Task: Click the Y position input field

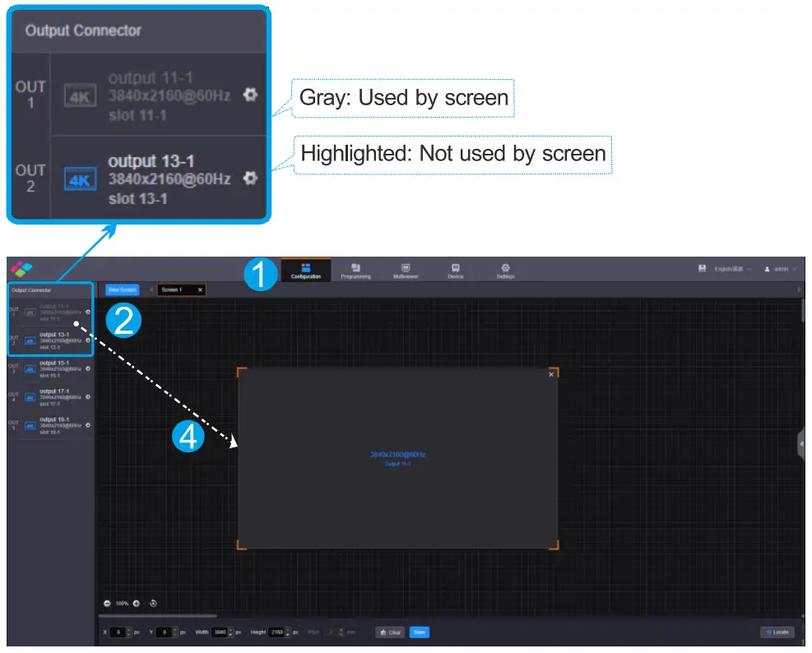Action: pos(163,632)
